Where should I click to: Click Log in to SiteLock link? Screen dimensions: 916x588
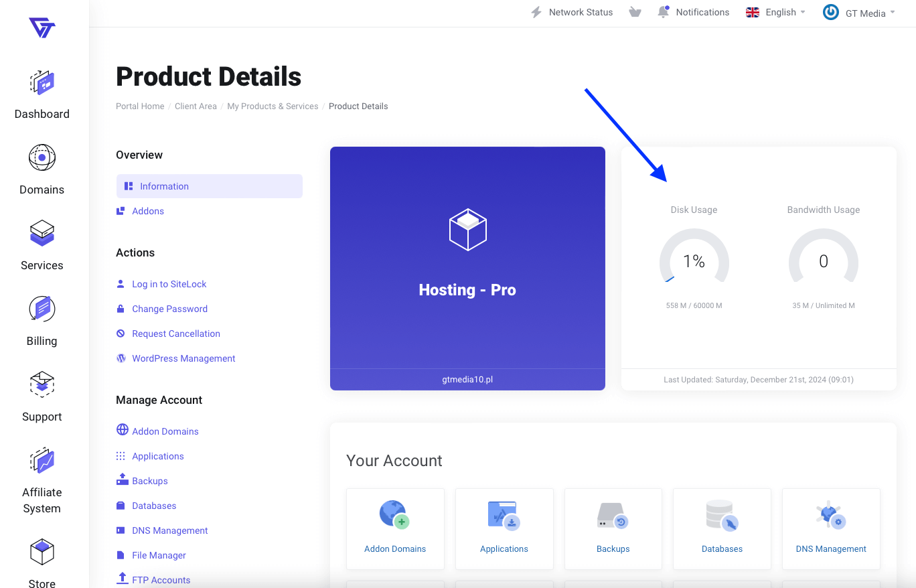click(x=169, y=284)
